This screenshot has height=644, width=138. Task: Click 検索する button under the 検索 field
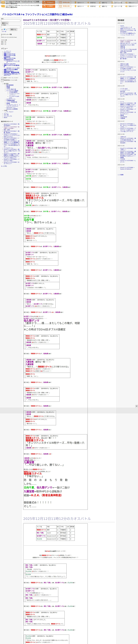[5, 23]
